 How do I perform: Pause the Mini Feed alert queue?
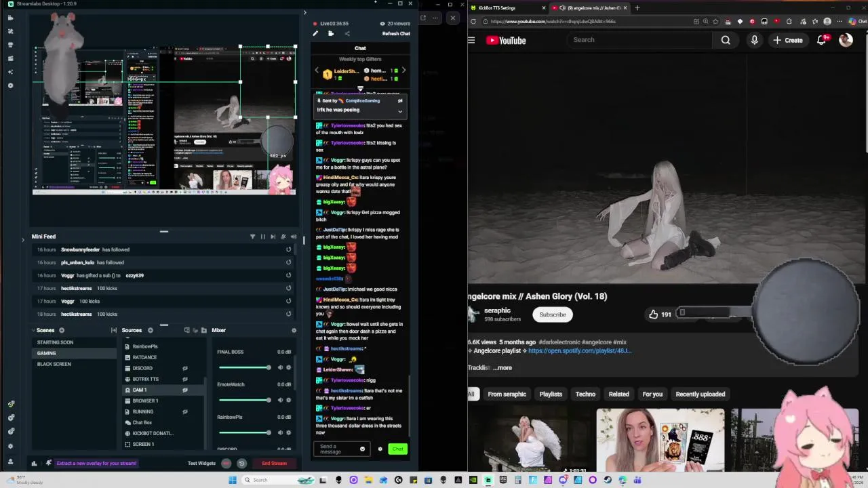(x=263, y=237)
